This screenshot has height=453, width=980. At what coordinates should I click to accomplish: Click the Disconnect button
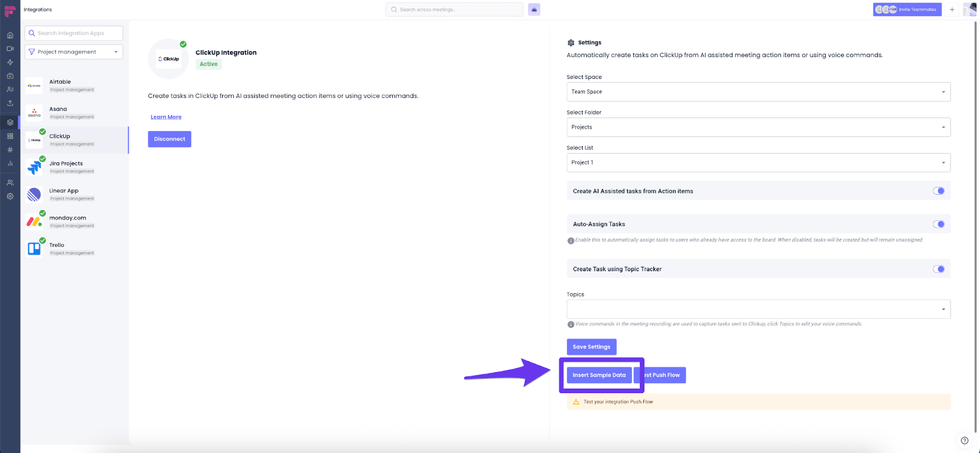[x=170, y=139]
